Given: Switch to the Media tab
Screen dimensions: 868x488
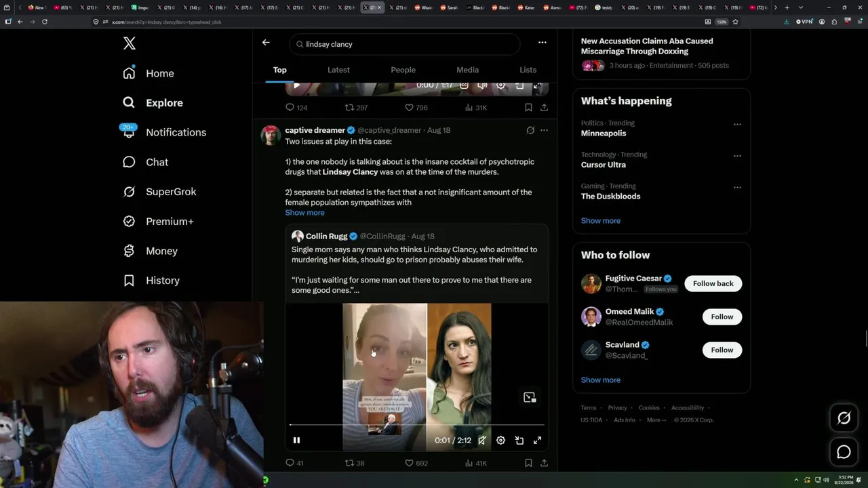Looking at the screenshot, I should 467,70.
